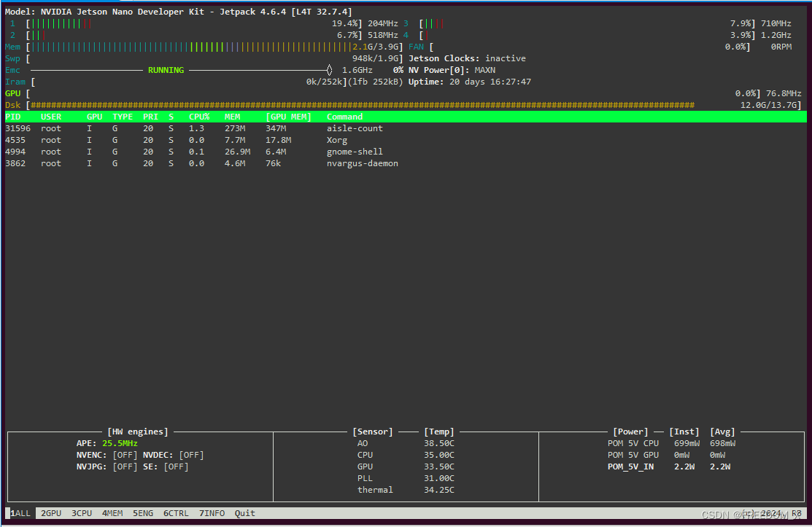
Task: Click the [Power] panel header
Action: point(630,432)
